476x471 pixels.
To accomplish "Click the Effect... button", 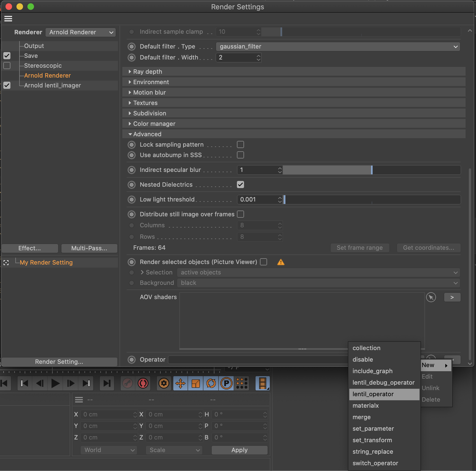I will click(x=30, y=248).
